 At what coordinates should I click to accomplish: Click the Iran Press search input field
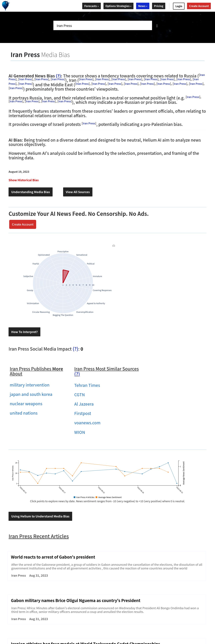[103, 26]
